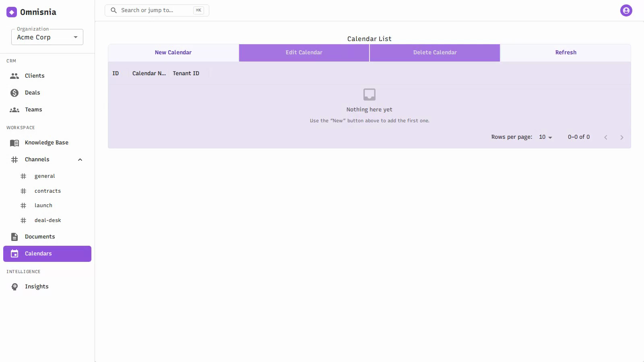This screenshot has height=362, width=644.
Task: Go to previous page with left chevron
Action: [x=606, y=138]
